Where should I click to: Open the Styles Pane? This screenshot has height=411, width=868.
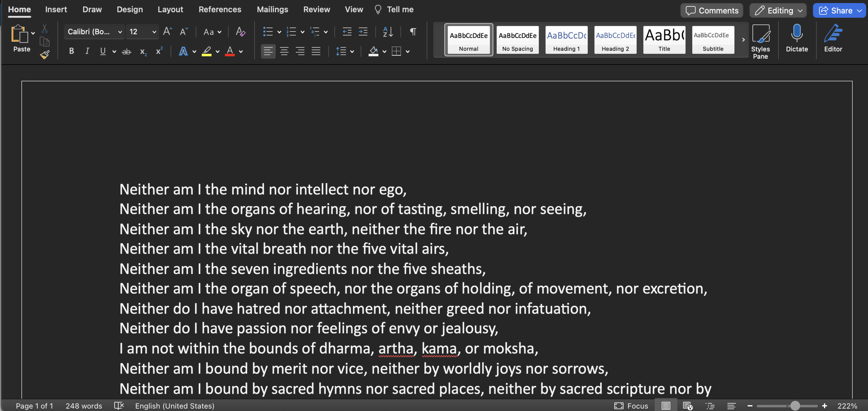point(761,42)
